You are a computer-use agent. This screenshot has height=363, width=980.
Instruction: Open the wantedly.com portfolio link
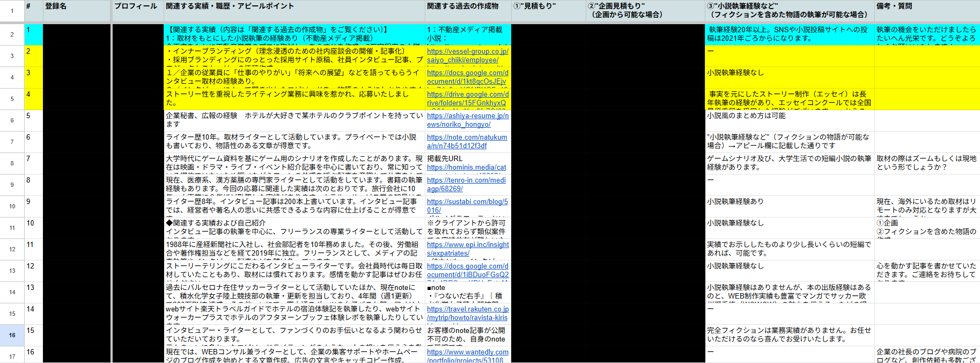(x=467, y=352)
